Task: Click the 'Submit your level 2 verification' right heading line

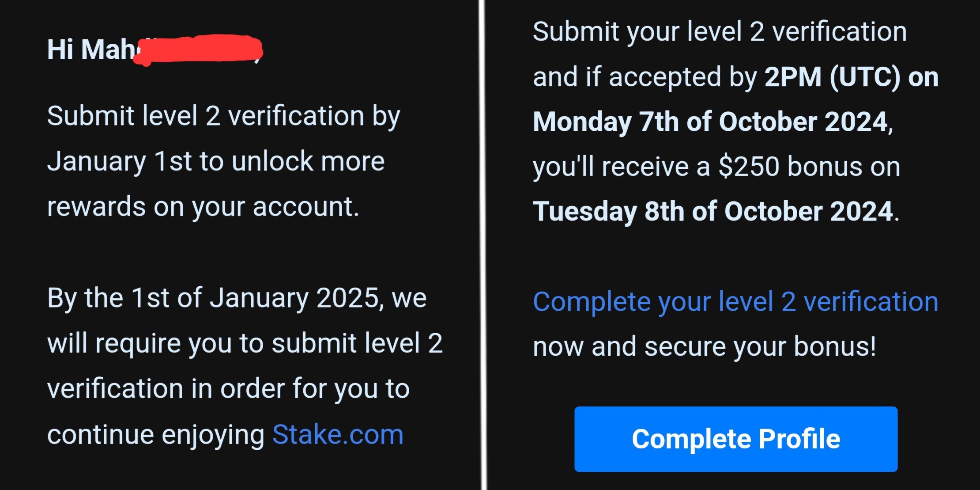Action: [x=720, y=32]
